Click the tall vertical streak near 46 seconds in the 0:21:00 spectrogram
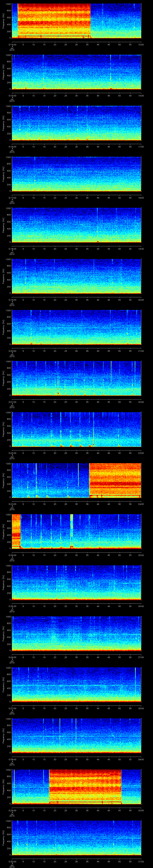This screenshot has width=153, height=868. point(111,372)
